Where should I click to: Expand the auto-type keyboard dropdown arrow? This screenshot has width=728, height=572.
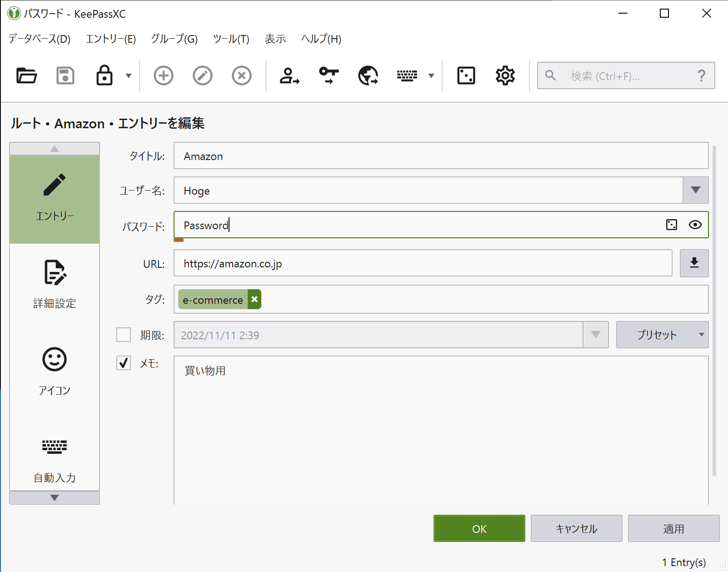431,75
